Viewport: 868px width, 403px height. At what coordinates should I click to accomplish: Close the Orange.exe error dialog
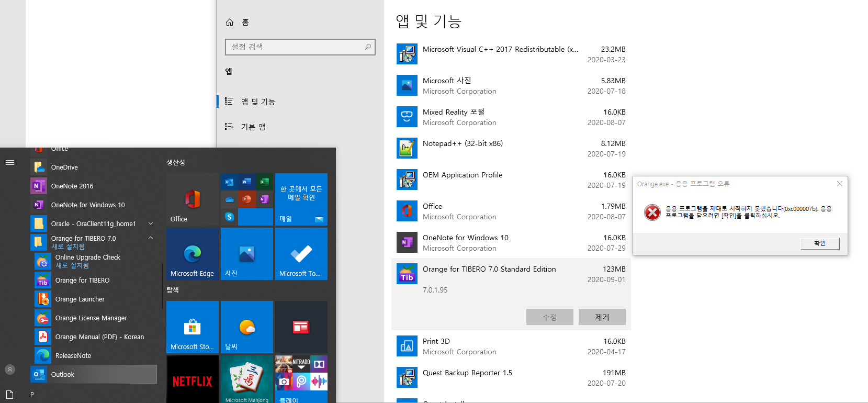coord(839,184)
